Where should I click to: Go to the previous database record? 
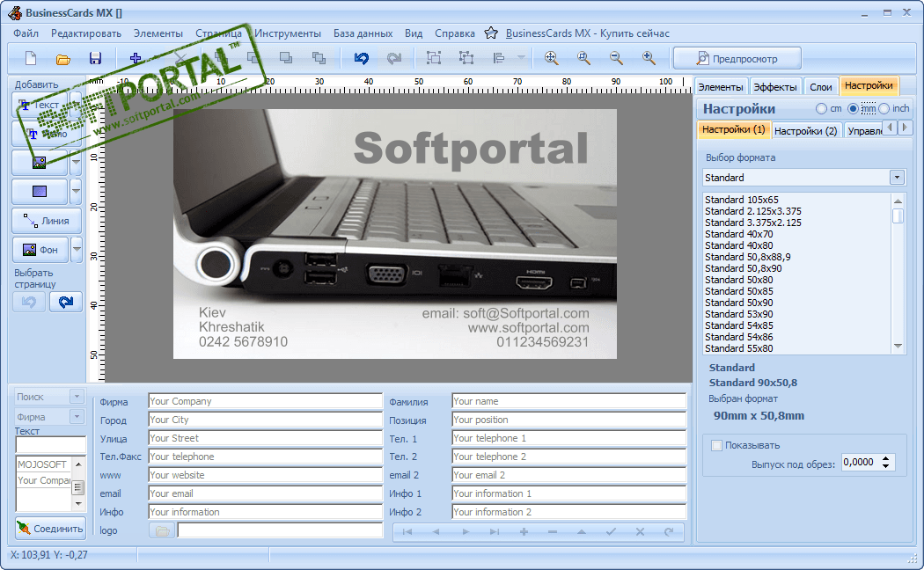436,531
